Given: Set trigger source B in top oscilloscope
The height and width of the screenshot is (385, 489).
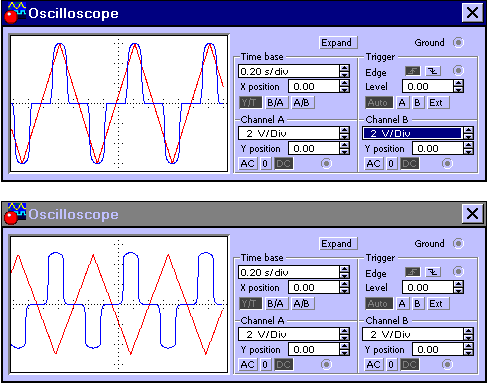Looking at the screenshot, I should coord(418,103).
